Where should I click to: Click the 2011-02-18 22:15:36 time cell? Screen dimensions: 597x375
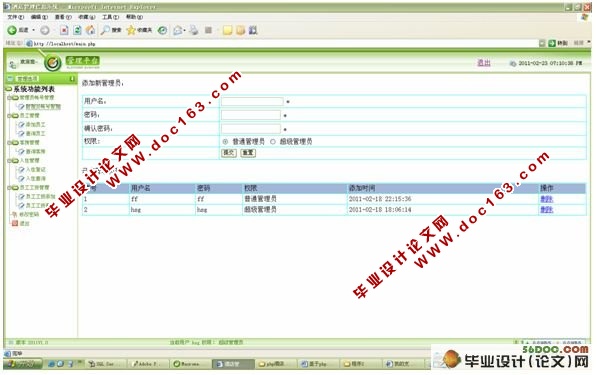coord(380,199)
